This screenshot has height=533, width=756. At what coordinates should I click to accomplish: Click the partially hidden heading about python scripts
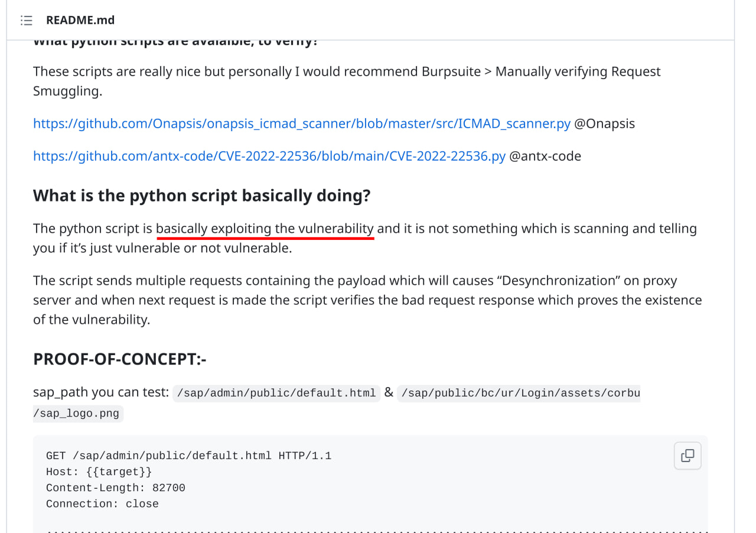tap(175, 43)
